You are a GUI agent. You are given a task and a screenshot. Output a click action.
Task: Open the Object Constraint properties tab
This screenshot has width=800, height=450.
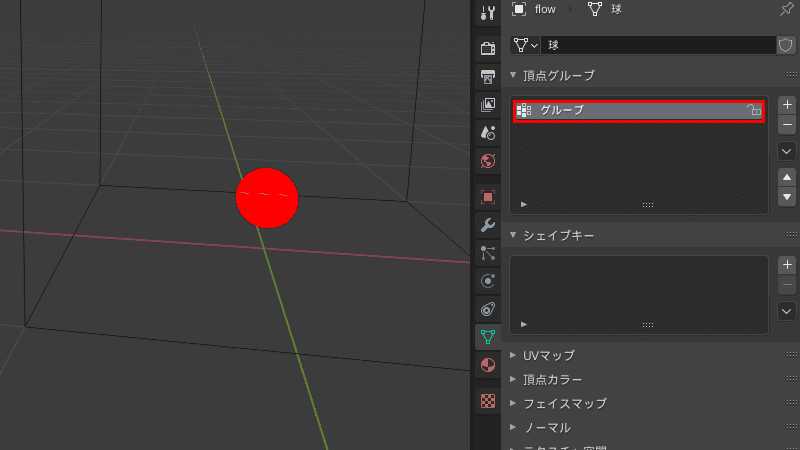point(488,309)
